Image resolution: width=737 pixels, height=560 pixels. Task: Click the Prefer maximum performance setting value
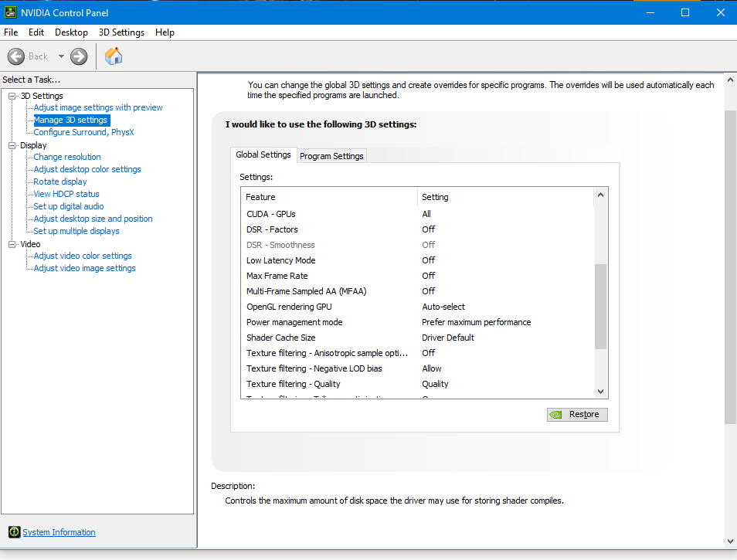(x=476, y=322)
